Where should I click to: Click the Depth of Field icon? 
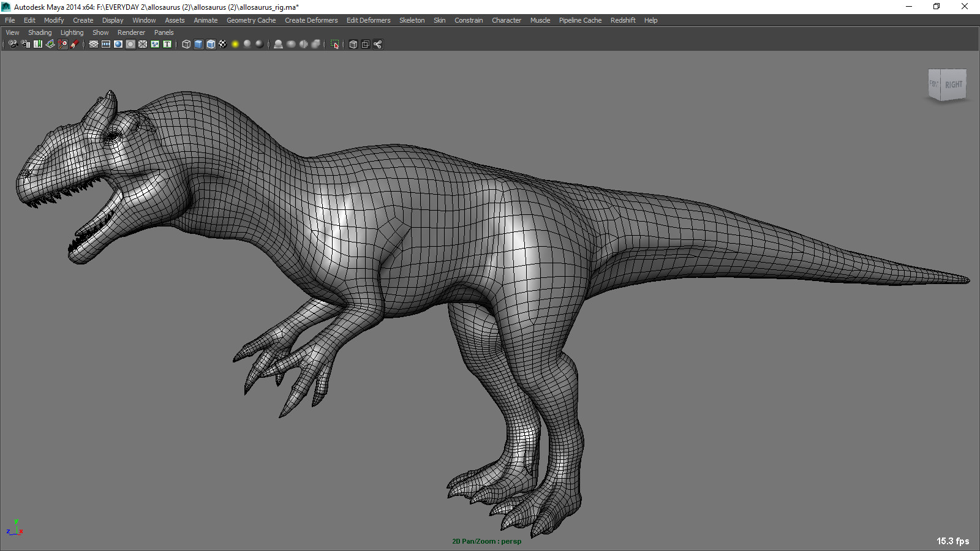315,44
